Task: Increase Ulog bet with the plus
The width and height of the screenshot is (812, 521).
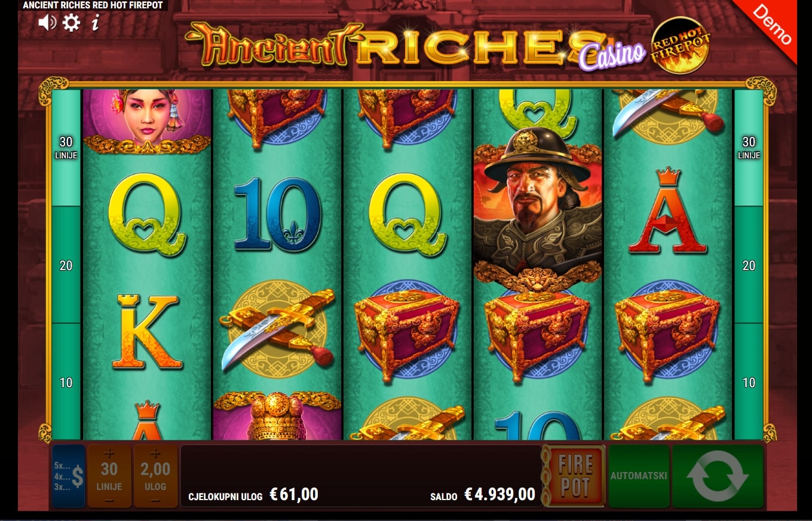Action: (x=155, y=453)
